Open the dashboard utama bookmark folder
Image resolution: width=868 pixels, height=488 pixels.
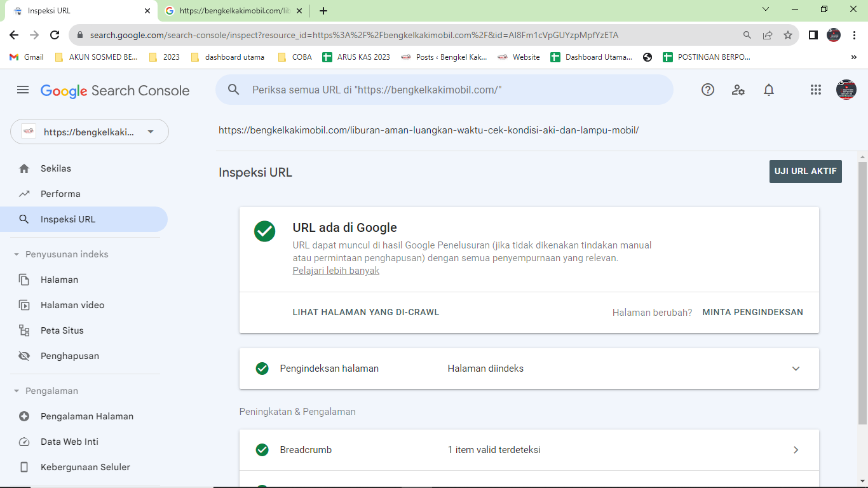[x=227, y=57]
